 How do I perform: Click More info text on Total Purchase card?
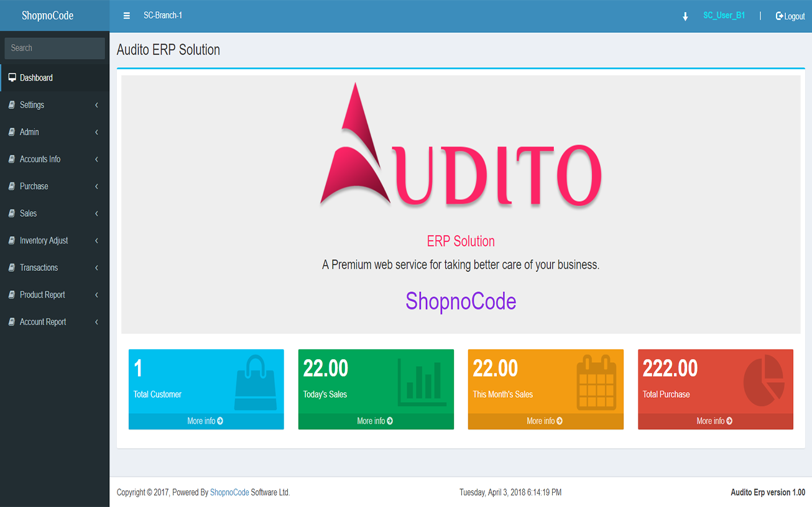coord(710,421)
